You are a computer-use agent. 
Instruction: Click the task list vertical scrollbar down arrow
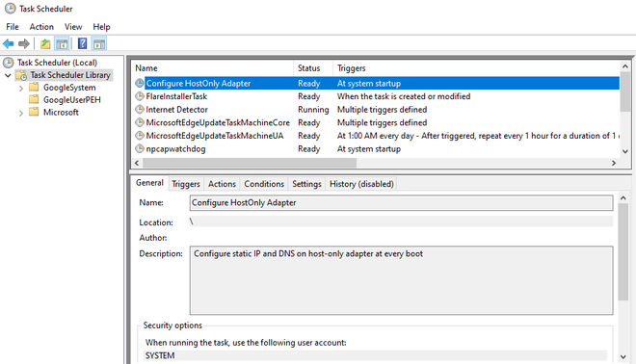[x=625, y=151]
